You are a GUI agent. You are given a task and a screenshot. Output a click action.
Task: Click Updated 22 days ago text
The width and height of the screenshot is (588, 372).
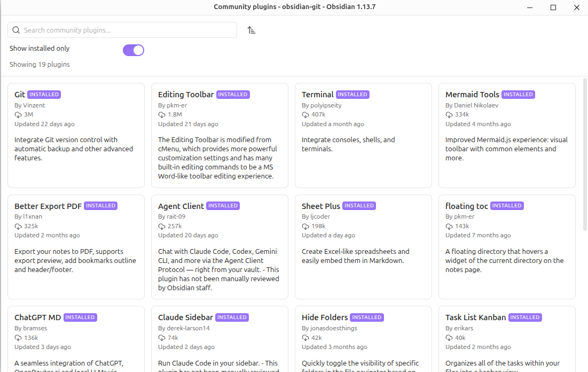tap(45, 124)
